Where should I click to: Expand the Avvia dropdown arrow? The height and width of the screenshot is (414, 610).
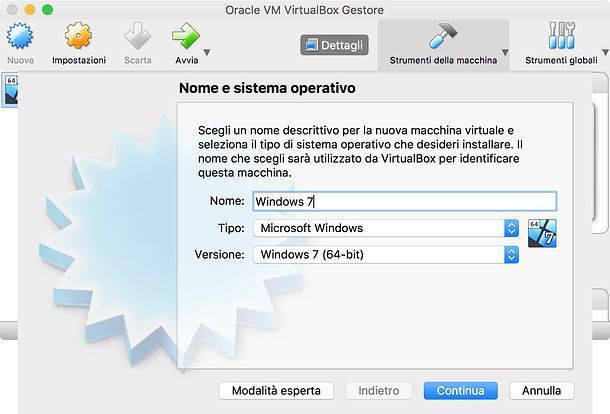pos(207,52)
